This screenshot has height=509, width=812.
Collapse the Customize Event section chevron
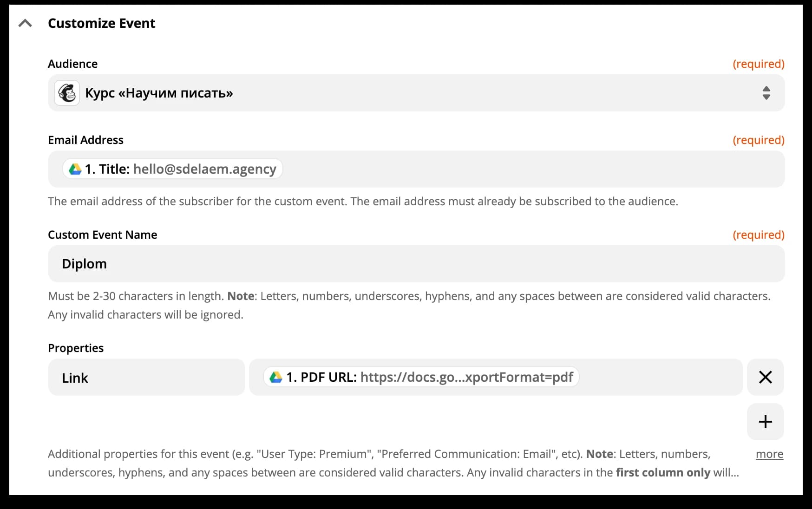(x=25, y=23)
